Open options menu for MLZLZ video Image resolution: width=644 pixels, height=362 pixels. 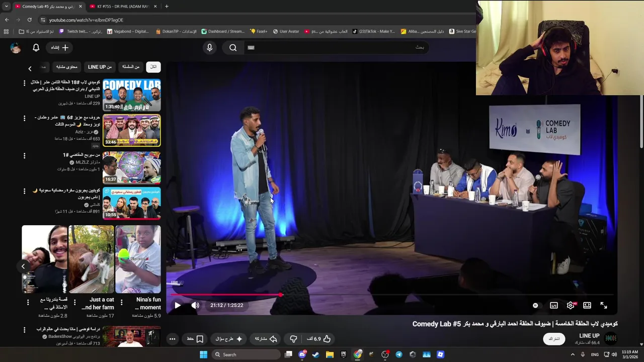pos(24,156)
